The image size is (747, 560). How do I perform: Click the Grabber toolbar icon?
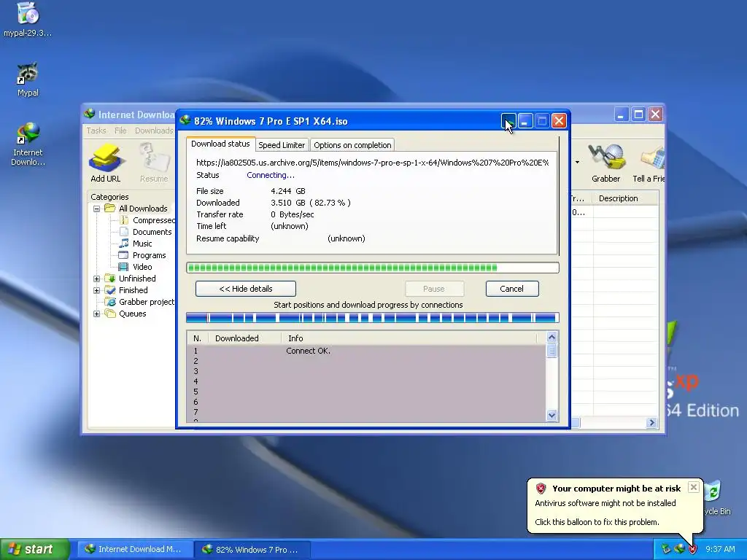tap(606, 163)
